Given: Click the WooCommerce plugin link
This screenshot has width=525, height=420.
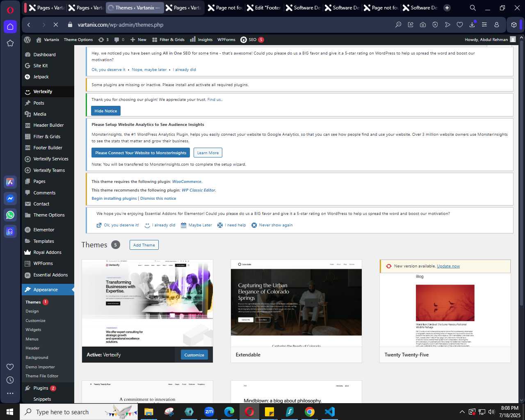Looking at the screenshot, I should coord(187,182).
